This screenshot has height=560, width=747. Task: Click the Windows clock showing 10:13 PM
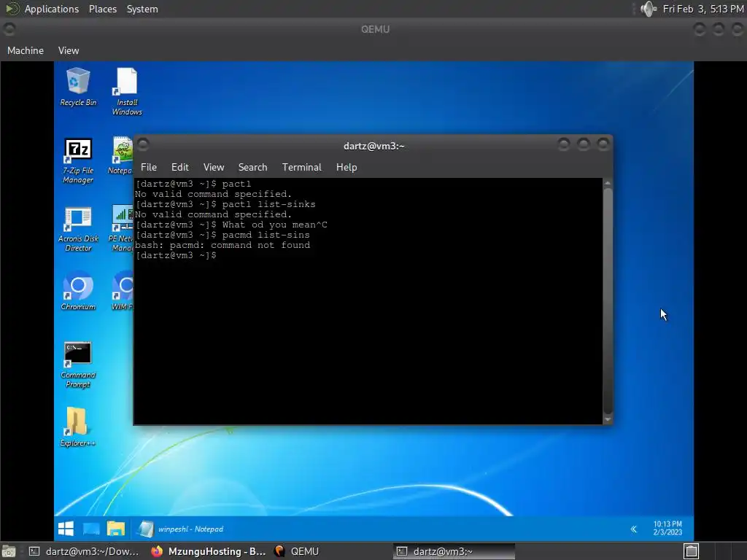tap(667, 528)
